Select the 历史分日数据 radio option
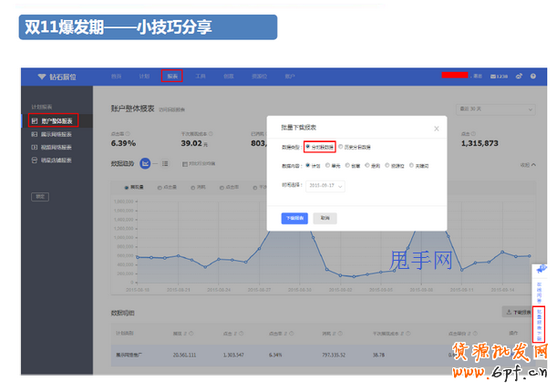 [x=341, y=146]
